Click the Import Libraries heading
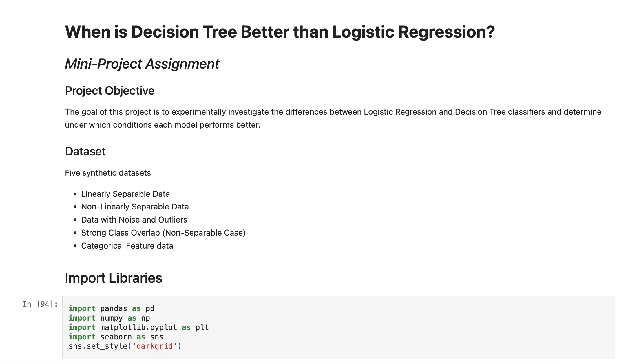The height and width of the screenshot is (364, 628). (x=114, y=278)
